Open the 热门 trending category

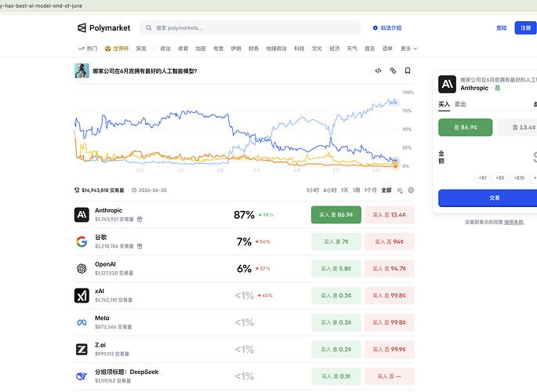[88, 49]
